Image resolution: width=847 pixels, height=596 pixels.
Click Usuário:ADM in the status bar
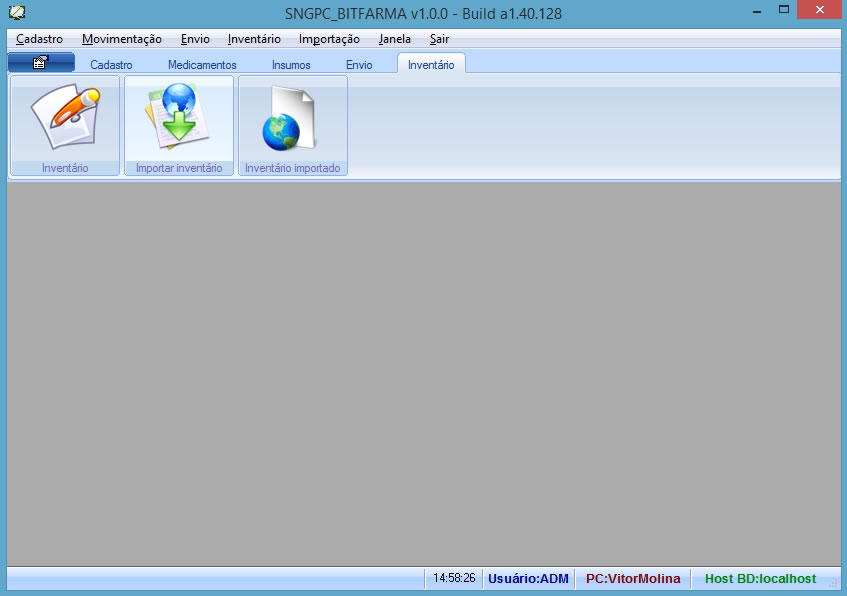coord(528,578)
